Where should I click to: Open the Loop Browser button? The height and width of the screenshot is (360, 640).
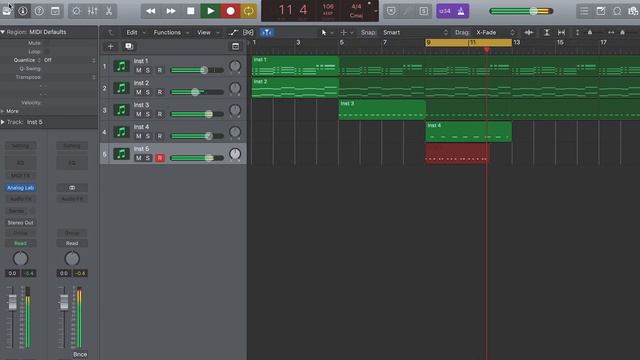pos(617,11)
